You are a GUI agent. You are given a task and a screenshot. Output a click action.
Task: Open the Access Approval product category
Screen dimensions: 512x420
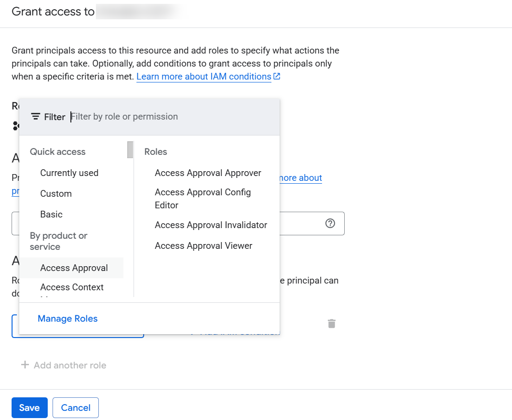click(74, 268)
